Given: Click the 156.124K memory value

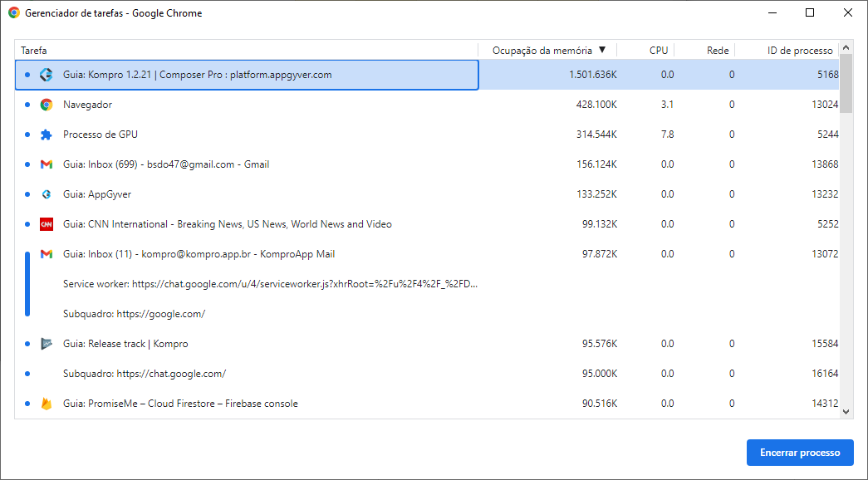Looking at the screenshot, I should [x=596, y=164].
